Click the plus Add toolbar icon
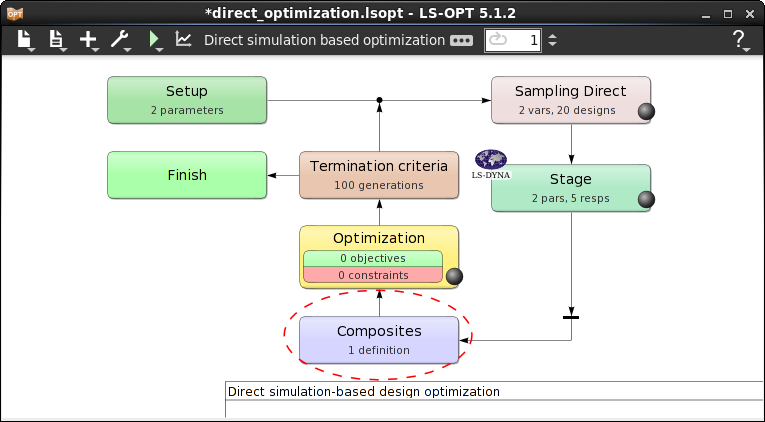 coord(89,40)
